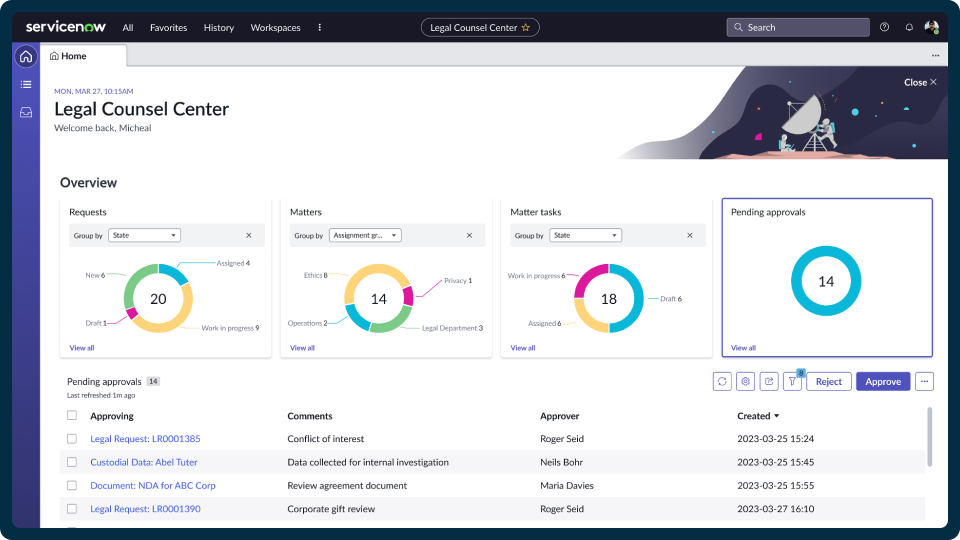Select the Custodial Data: Abel Tuter checkbox
Screen dimensions: 960x540
tap(72, 462)
